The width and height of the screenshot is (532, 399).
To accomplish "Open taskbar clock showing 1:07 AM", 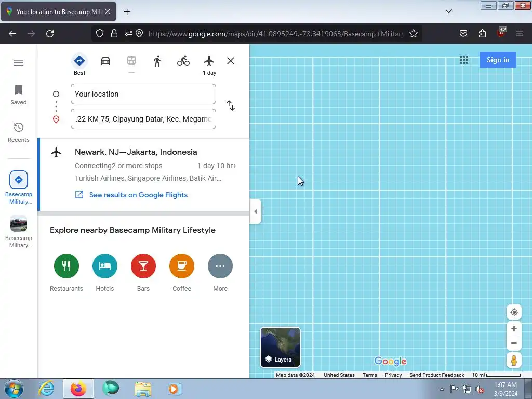I will (x=506, y=389).
